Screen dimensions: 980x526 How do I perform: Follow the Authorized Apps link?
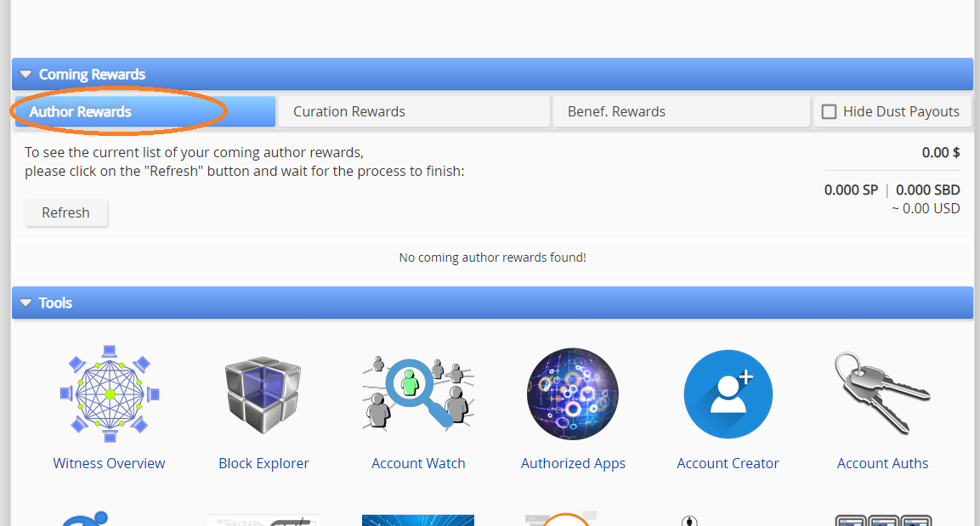(573, 463)
